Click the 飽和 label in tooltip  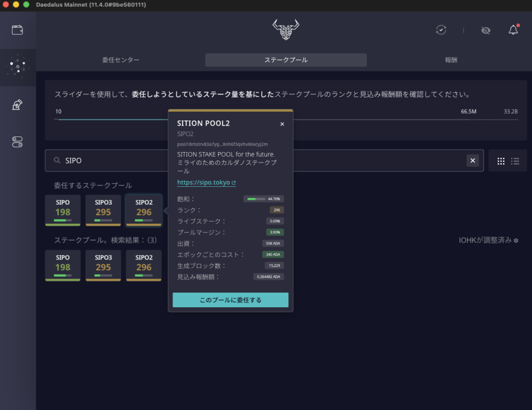(185, 199)
